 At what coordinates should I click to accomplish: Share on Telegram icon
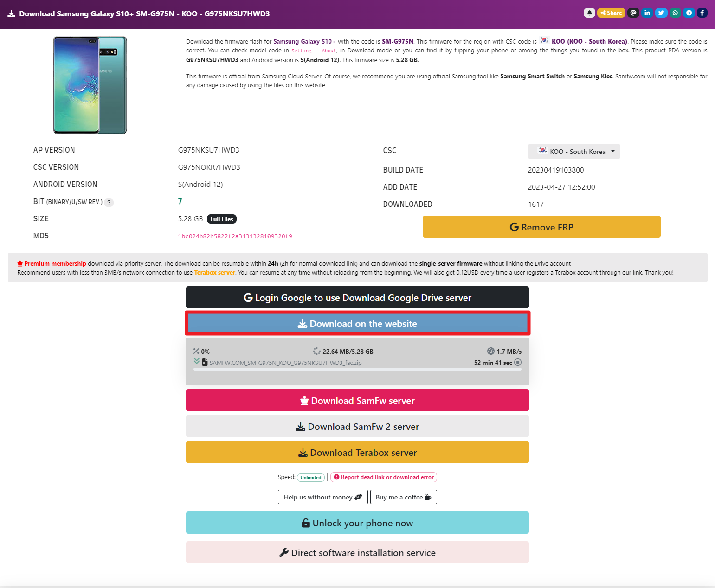[689, 13]
